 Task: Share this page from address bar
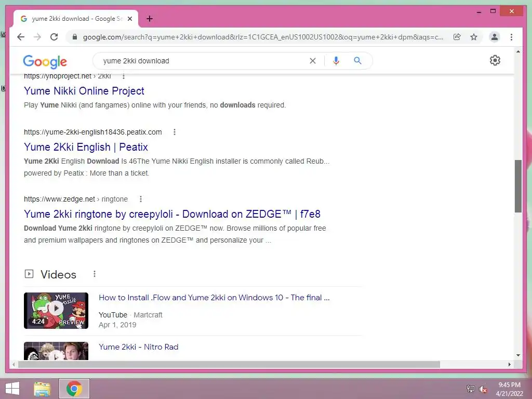tap(457, 37)
